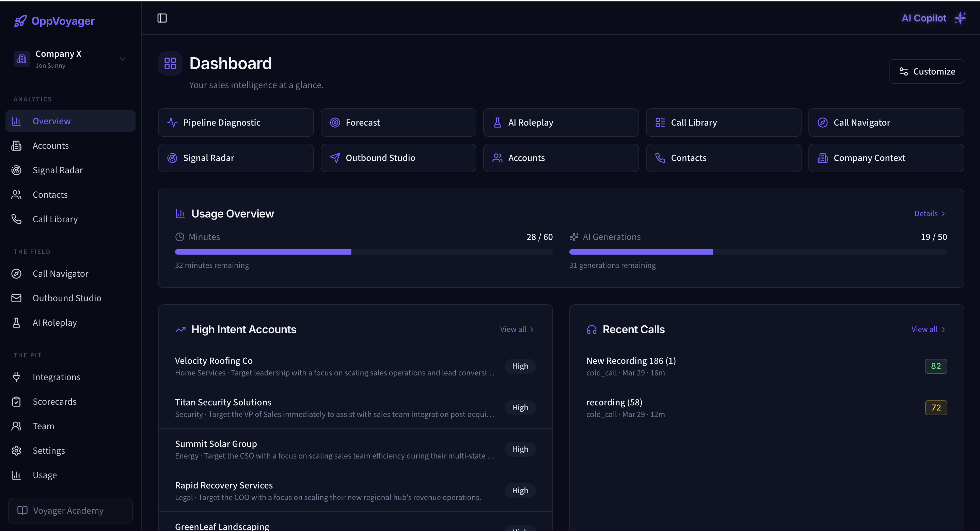
Task: Open Signal Radar from the sidebar
Action: tap(57, 170)
